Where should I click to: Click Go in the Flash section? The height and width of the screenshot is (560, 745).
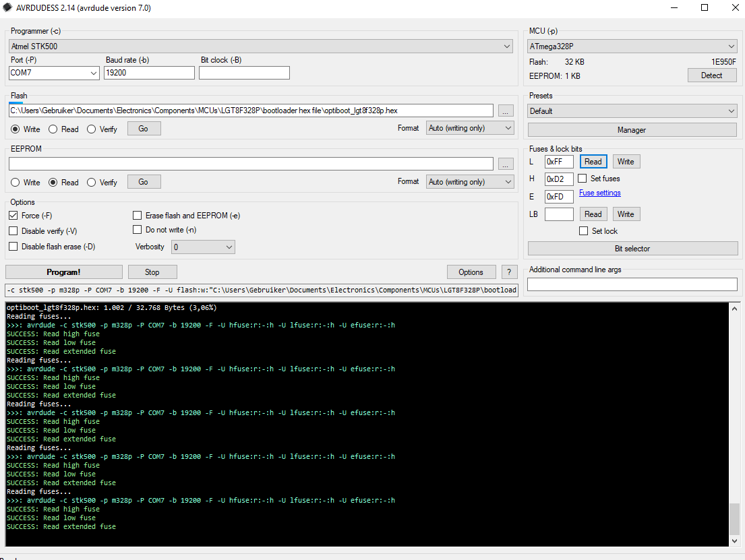(144, 129)
